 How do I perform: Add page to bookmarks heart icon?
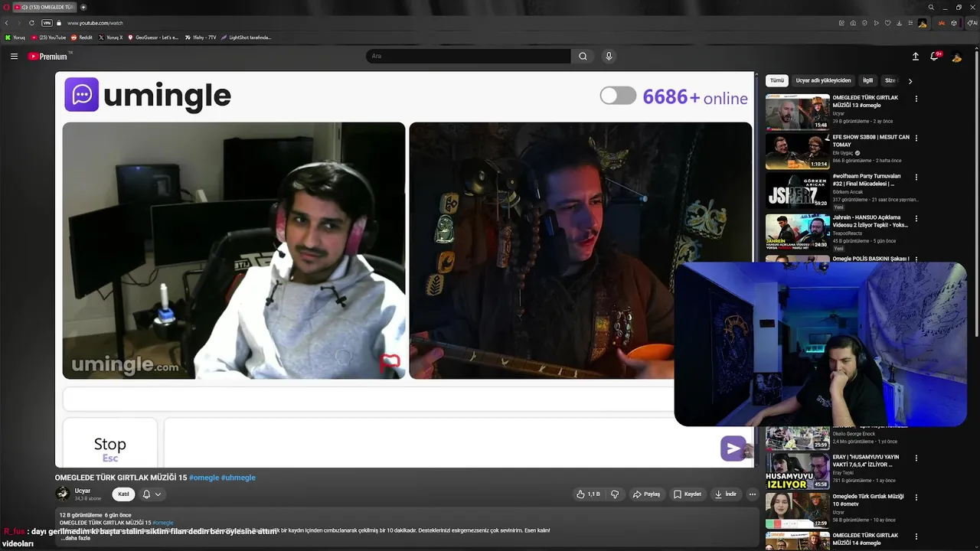[888, 23]
